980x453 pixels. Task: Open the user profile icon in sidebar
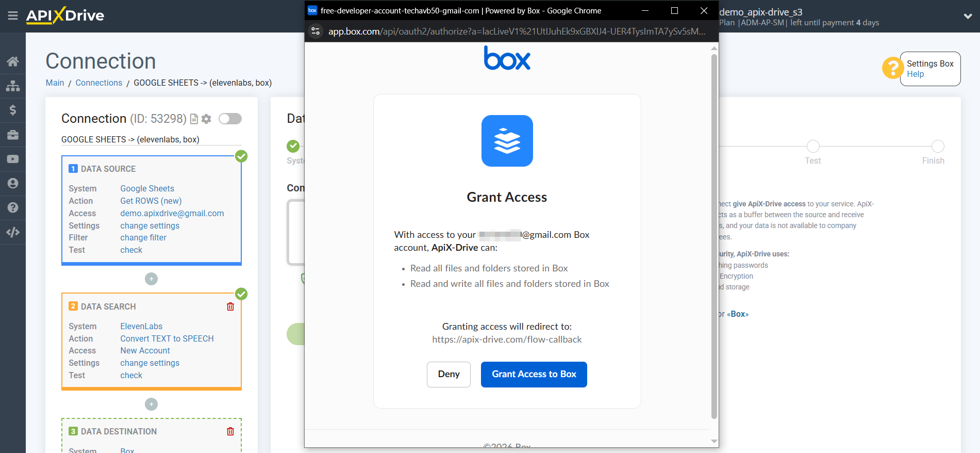pos(13,183)
